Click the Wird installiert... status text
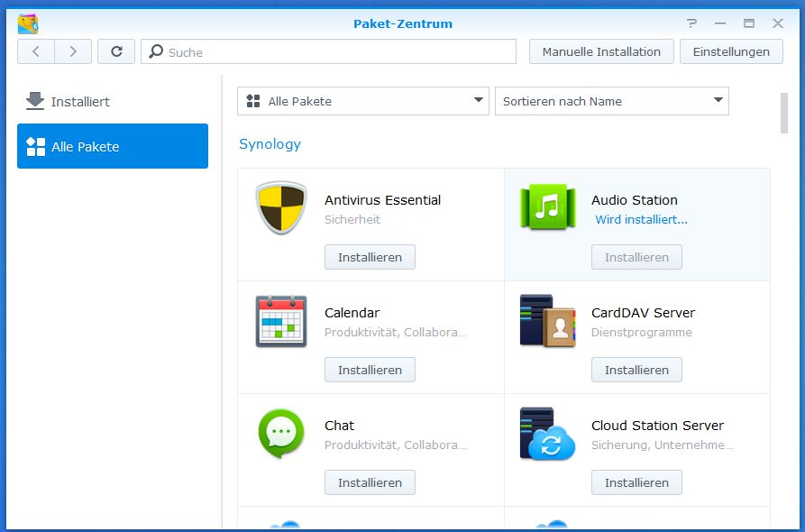The height and width of the screenshot is (532, 805). tap(641, 220)
